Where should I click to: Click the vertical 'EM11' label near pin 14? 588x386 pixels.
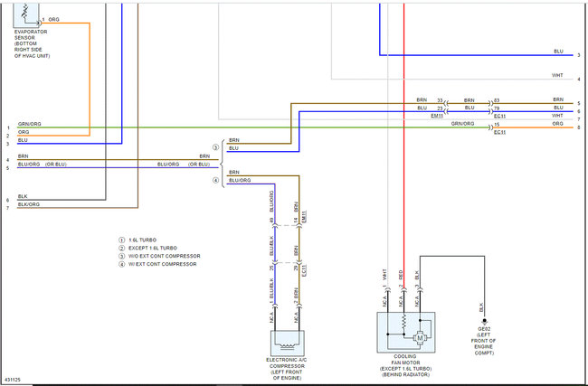click(304, 216)
